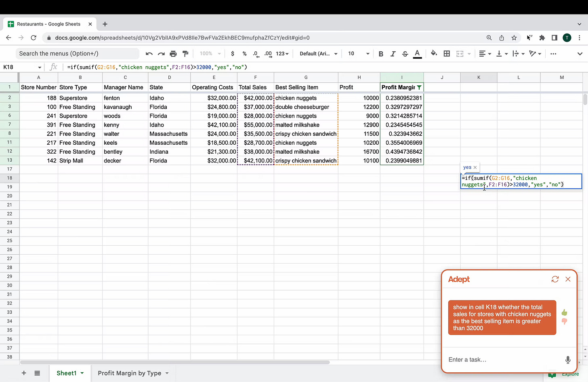Image resolution: width=588 pixels, height=382 pixels.
Task: Print the spreadsheet using the printer icon
Action: 173,53
